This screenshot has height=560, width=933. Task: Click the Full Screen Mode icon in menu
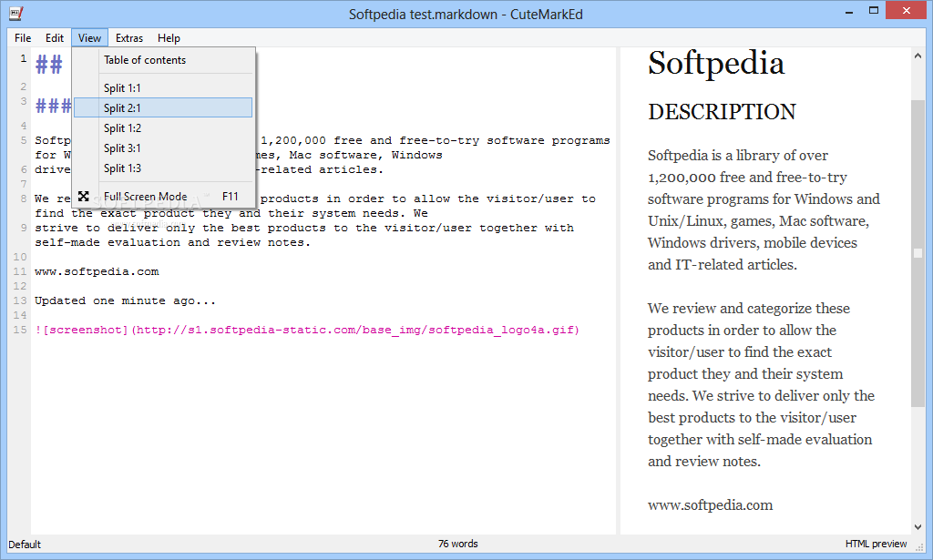pyautogui.click(x=83, y=196)
